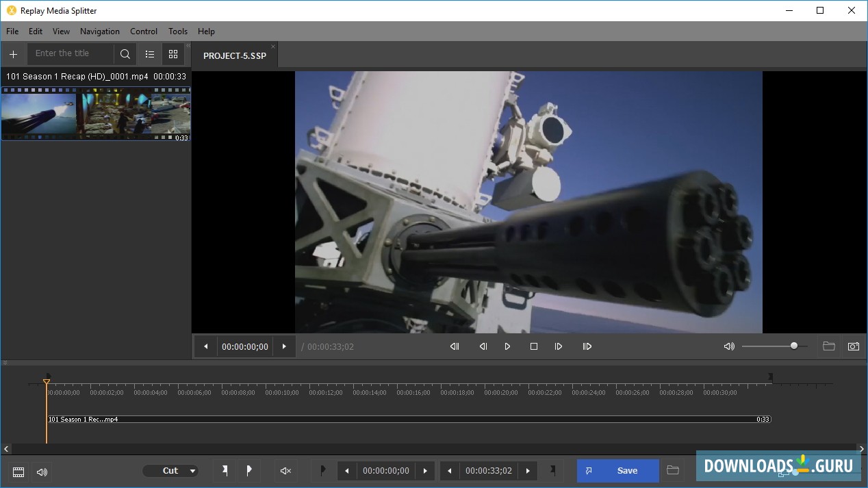This screenshot has height=488, width=868.
Task: Adjust the playback volume slider
Action: point(793,346)
